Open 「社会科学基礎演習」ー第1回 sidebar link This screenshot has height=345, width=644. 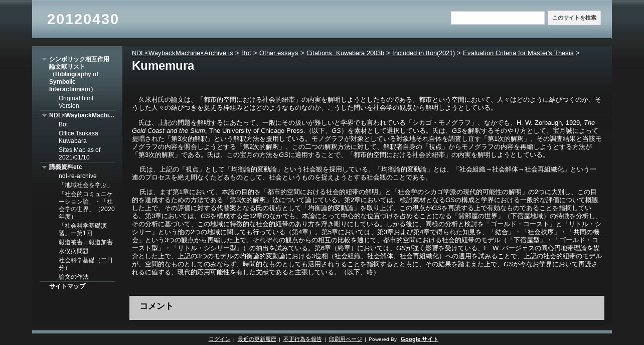pyautogui.click(x=83, y=229)
